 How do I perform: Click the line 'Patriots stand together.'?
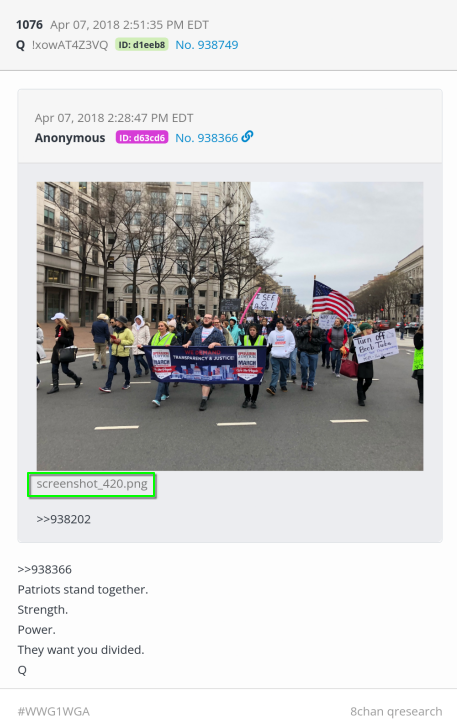point(83,589)
